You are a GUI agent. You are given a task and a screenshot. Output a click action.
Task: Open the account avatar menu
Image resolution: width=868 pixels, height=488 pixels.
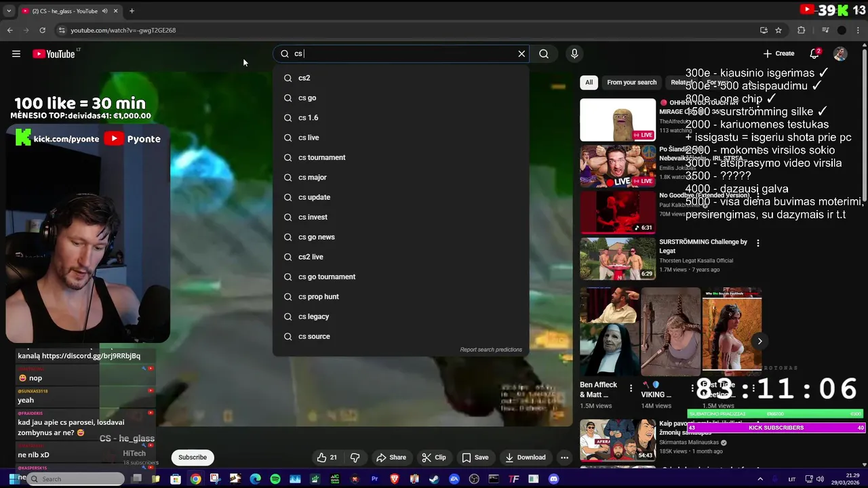(840, 54)
